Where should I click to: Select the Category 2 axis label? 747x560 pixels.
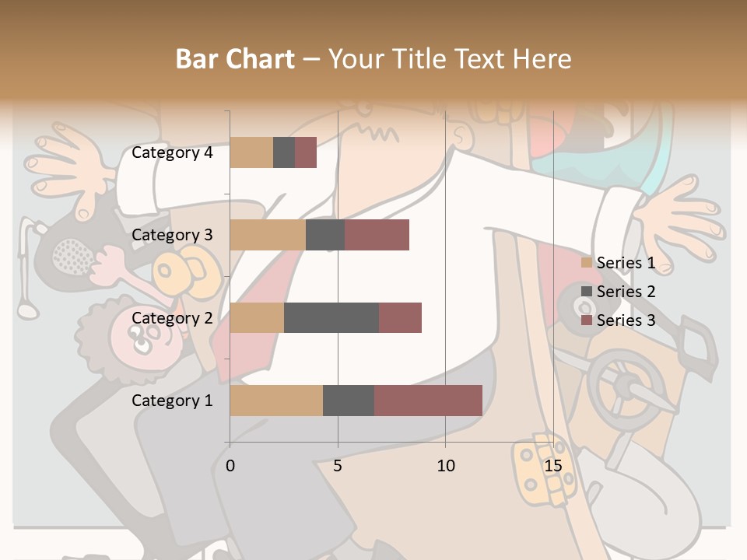pos(172,318)
